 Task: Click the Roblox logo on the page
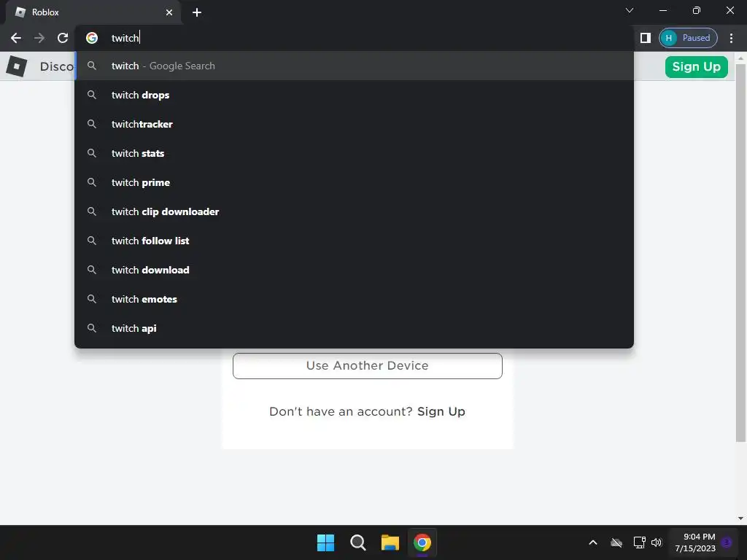pos(17,66)
